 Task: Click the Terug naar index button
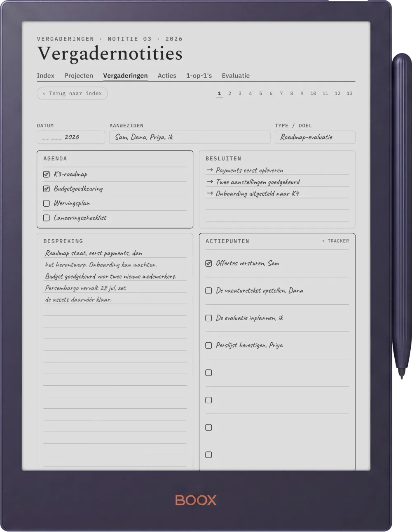(72, 94)
